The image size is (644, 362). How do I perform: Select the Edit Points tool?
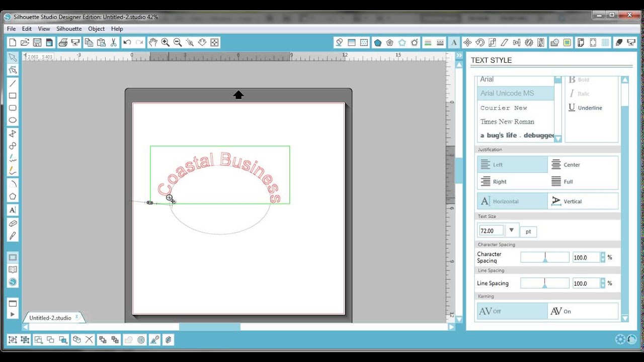click(x=13, y=70)
